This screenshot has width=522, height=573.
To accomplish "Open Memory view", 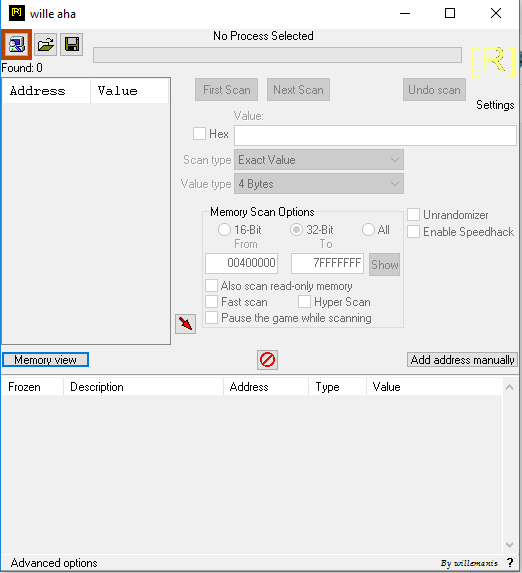I will (45, 360).
